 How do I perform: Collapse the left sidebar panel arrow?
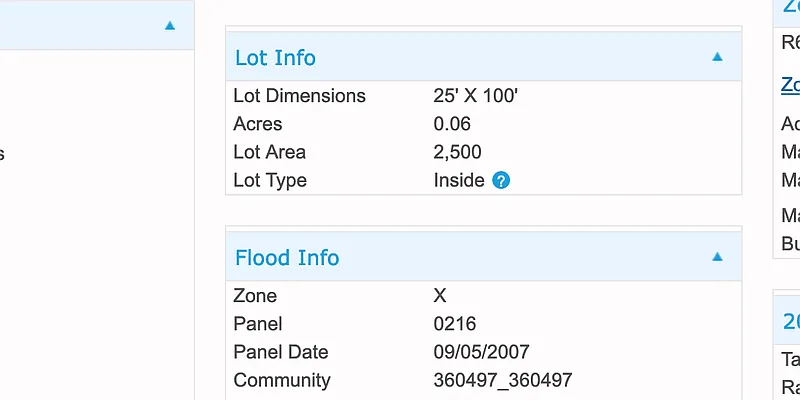(x=170, y=25)
